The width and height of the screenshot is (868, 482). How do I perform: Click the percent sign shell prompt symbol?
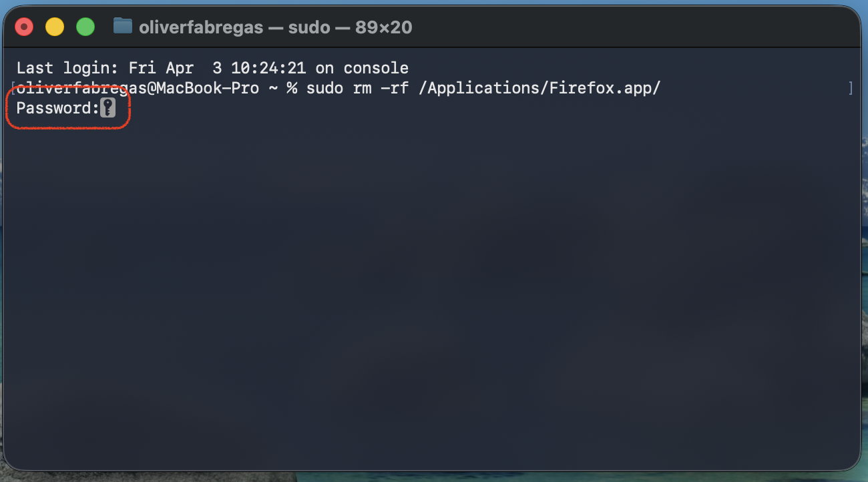pyautogui.click(x=292, y=87)
